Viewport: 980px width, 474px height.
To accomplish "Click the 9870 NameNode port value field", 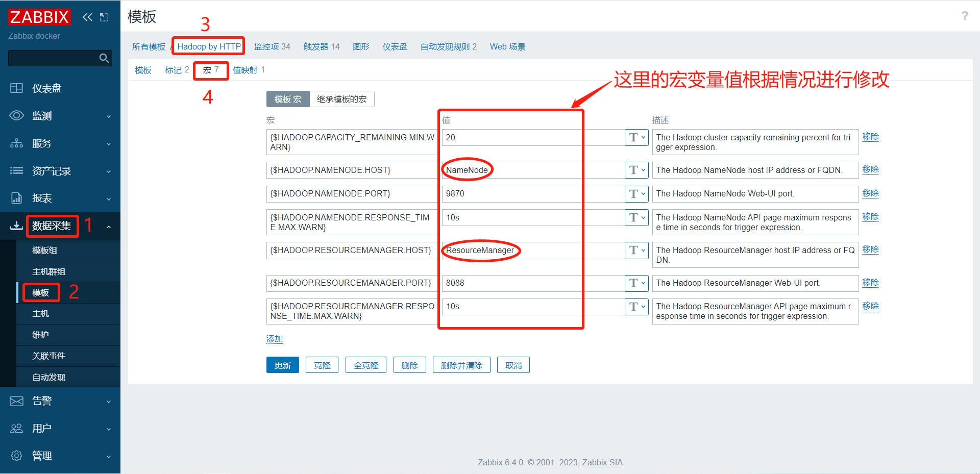I will (533, 194).
